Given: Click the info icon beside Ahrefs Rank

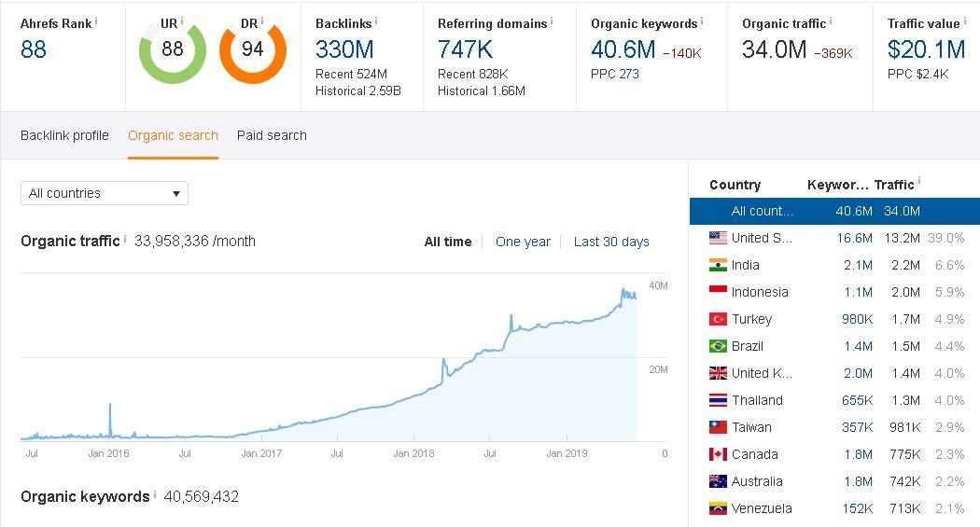Looking at the screenshot, I should click(x=96, y=21).
